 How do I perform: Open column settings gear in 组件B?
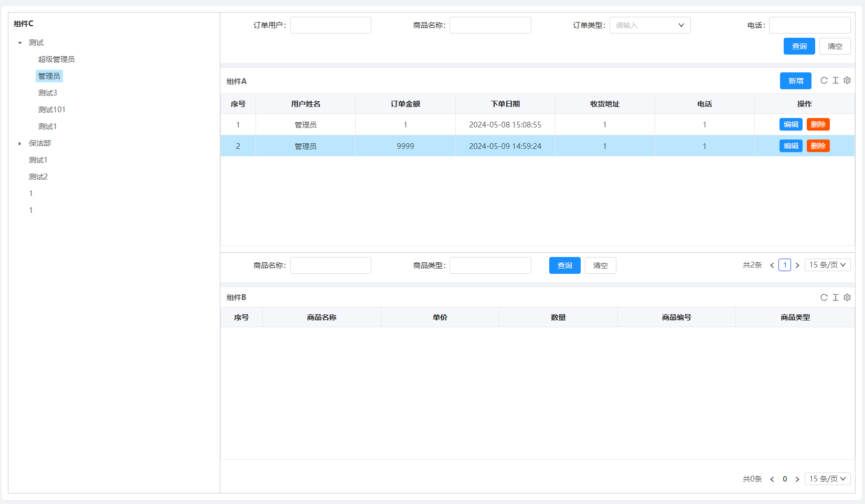[x=847, y=297]
